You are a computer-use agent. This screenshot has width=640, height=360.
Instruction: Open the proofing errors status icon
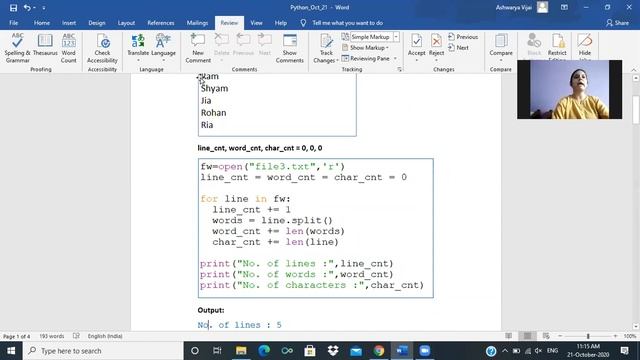click(x=76, y=336)
